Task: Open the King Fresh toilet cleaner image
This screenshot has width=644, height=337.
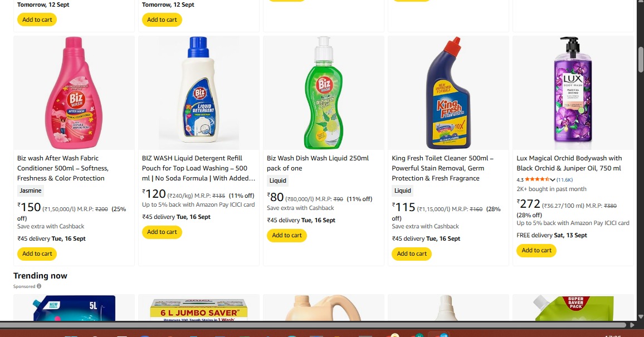Action: 448,93
